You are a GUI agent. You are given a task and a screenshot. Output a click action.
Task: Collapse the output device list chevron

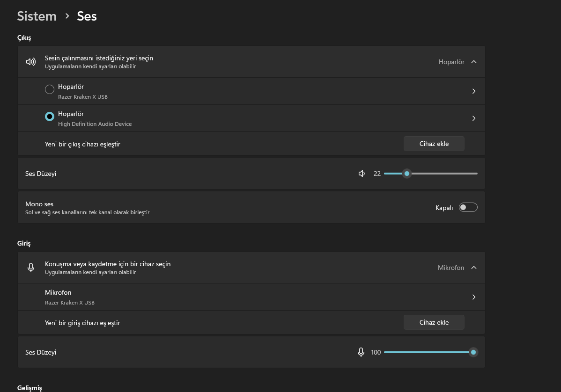point(474,62)
